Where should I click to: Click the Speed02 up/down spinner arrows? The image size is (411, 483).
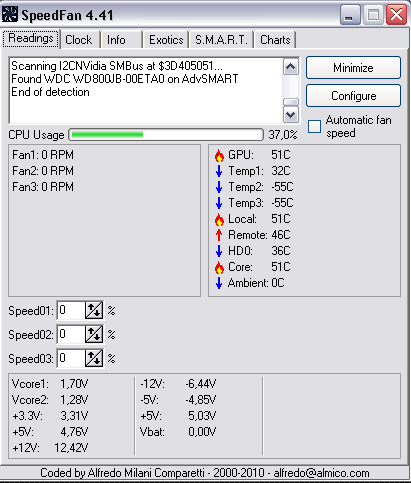pos(94,334)
